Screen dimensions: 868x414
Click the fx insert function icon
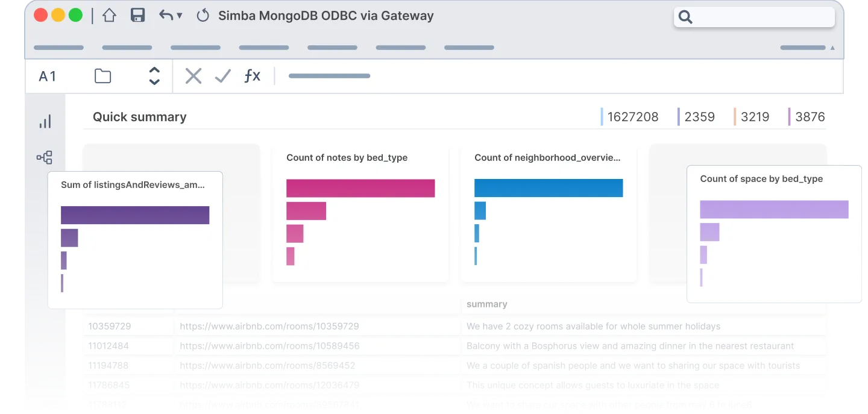point(252,76)
